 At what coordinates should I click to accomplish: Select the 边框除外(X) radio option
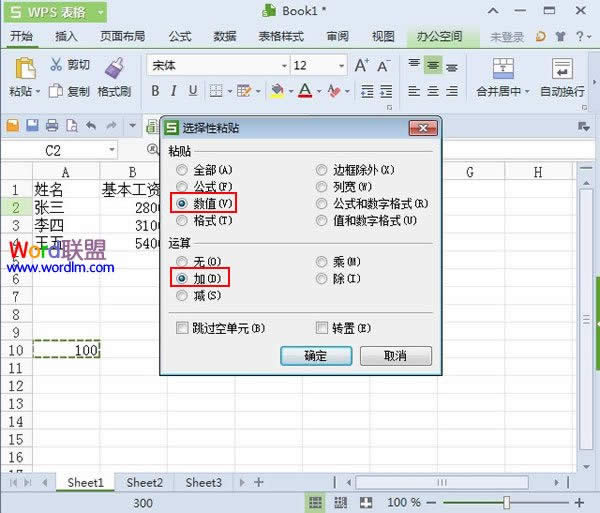(321, 169)
